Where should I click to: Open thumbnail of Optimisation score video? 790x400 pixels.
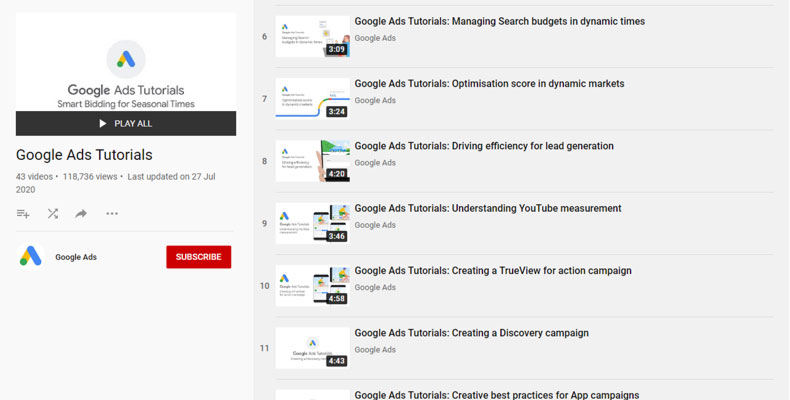312,99
